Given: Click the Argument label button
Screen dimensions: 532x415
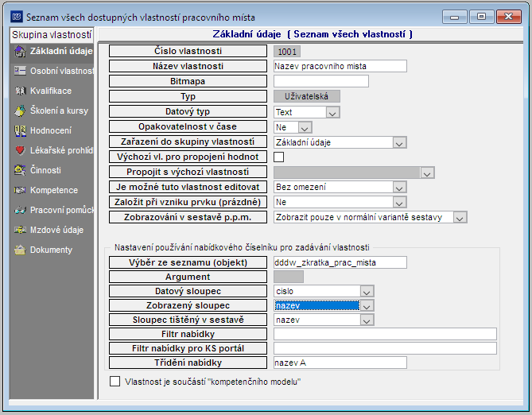Looking at the screenshot, I should [188, 277].
